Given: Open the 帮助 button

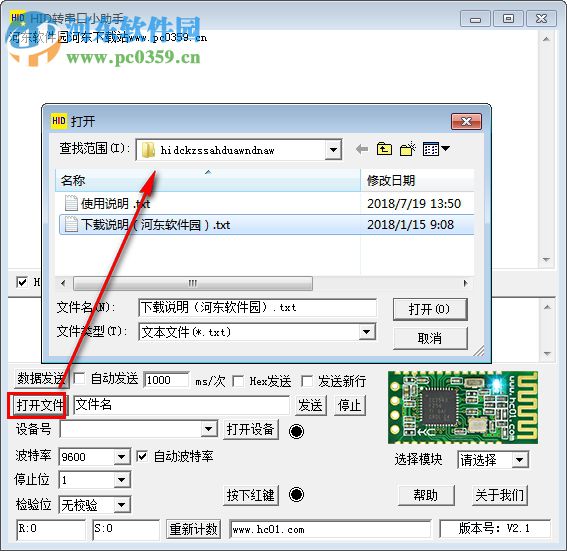Looking at the screenshot, I should tap(426, 495).
